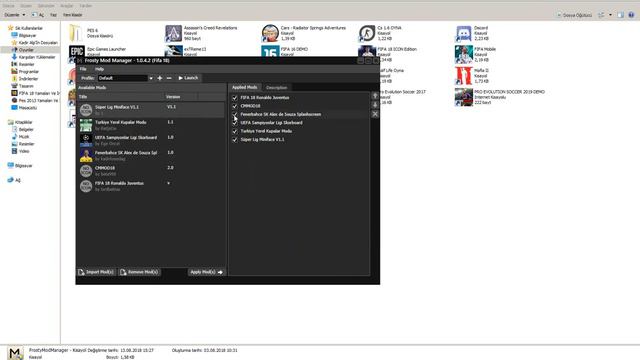Viewport: 640px width, 360px height.
Task: Select Fenerbahce SK Alex de Souza mod icon
Action: point(86,156)
